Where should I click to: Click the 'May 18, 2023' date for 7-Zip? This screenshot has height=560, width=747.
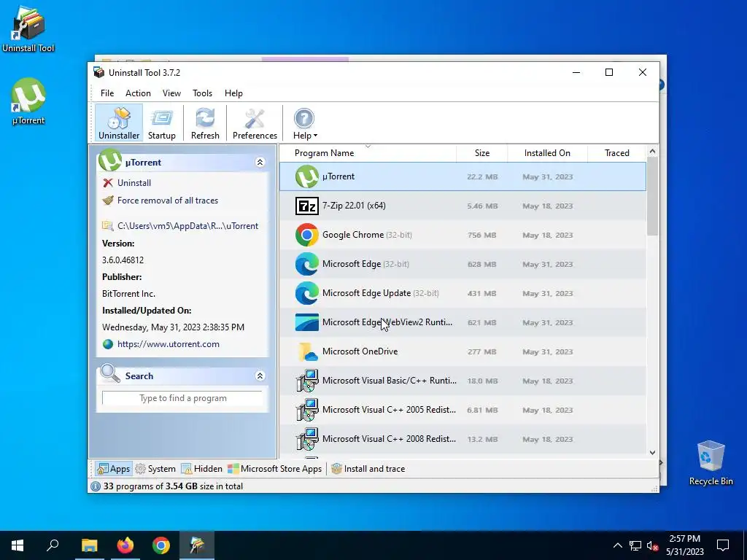[x=547, y=206]
